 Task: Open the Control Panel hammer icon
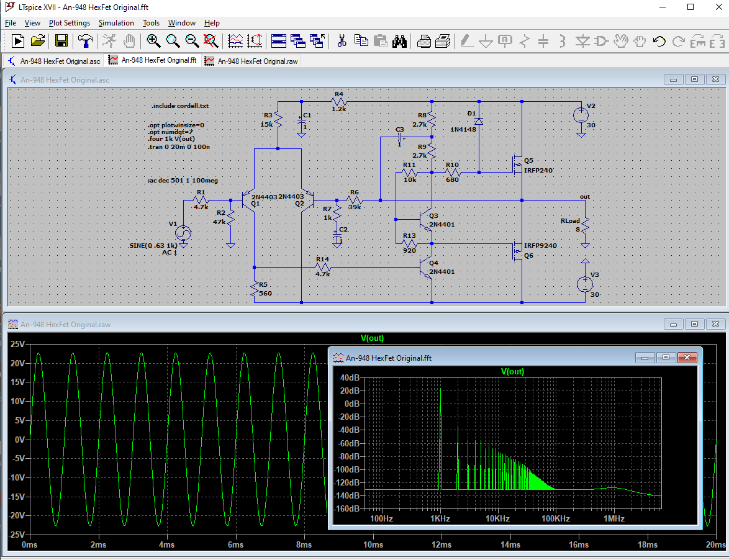coord(85,41)
